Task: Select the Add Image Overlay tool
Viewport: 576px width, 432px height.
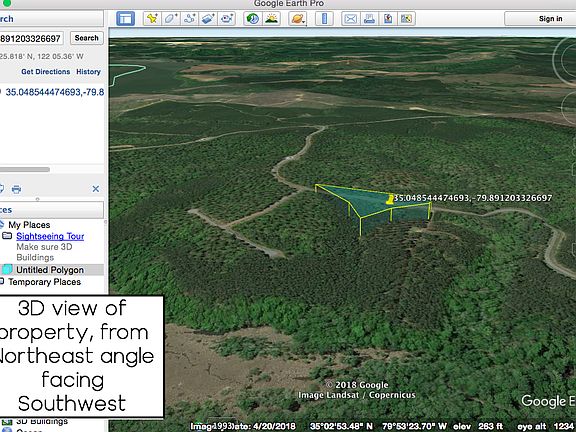Action: 208,18
